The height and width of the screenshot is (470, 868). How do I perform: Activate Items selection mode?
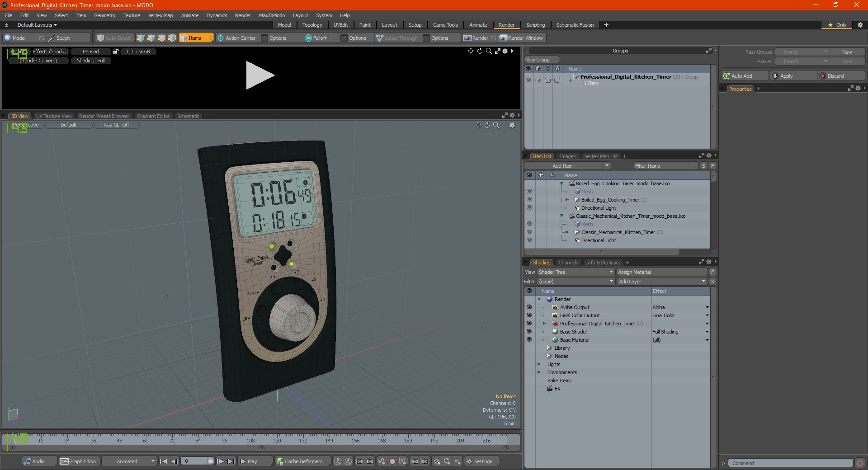coord(196,38)
